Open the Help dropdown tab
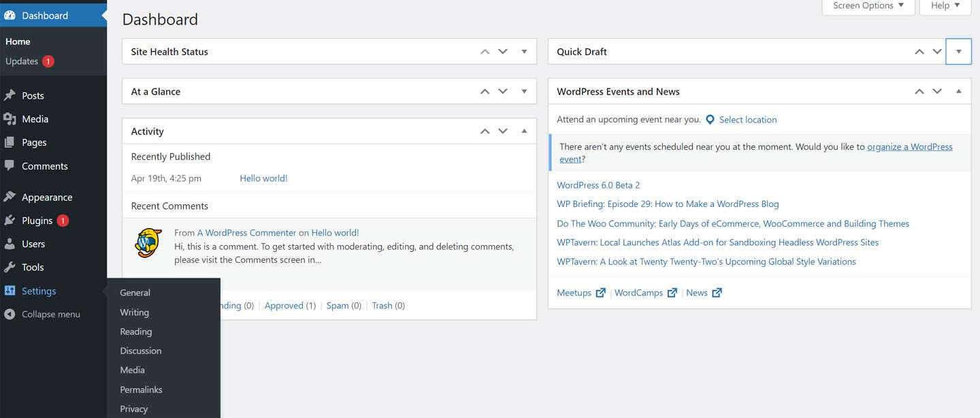 pos(945,6)
